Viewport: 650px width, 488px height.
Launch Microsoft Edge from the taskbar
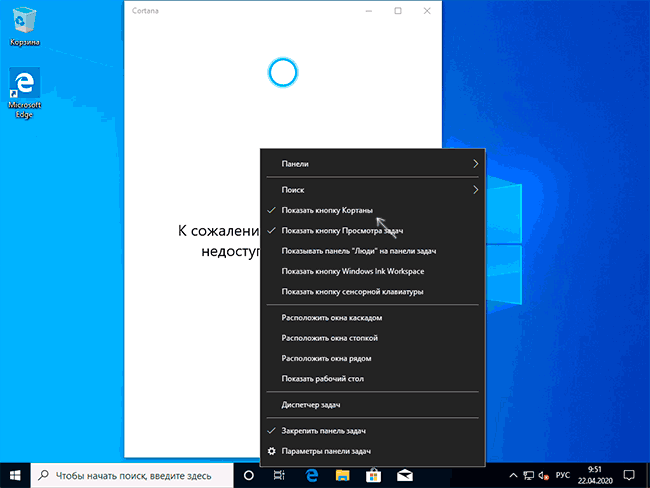312,476
